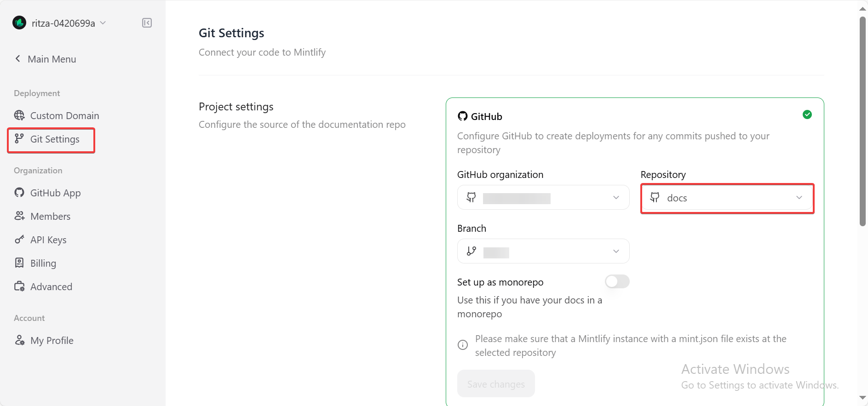Image resolution: width=868 pixels, height=406 pixels.
Task: Click the info icon beside mint.json notice
Action: coord(463,345)
